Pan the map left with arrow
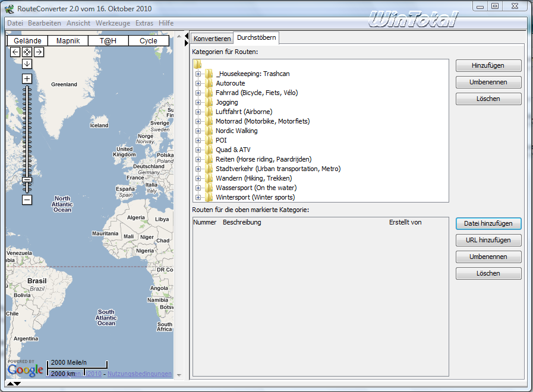This screenshot has height=392, width=533. pos(15,52)
